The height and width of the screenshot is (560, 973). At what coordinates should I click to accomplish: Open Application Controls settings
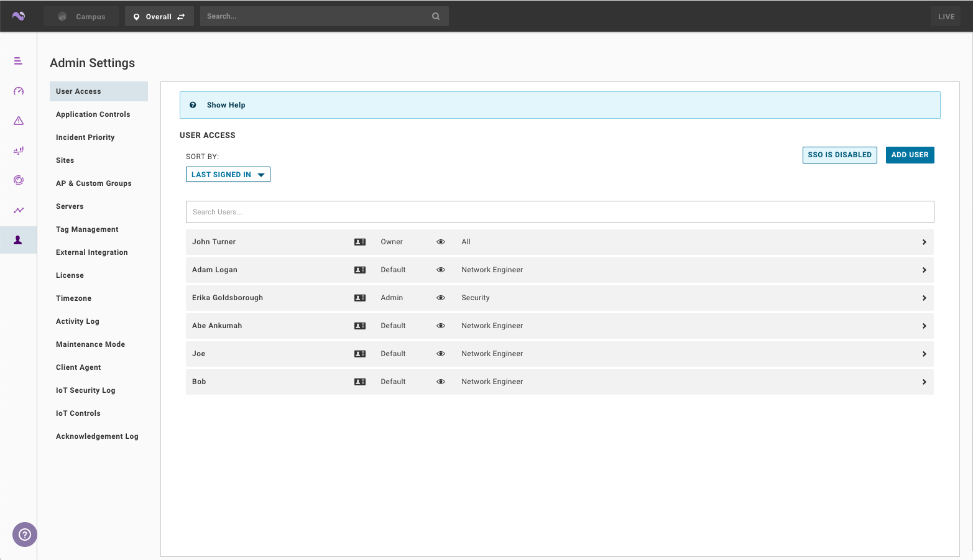[93, 114]
